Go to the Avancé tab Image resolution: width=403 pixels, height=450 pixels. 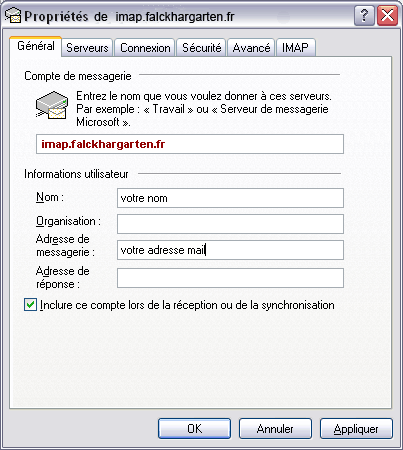251,48
